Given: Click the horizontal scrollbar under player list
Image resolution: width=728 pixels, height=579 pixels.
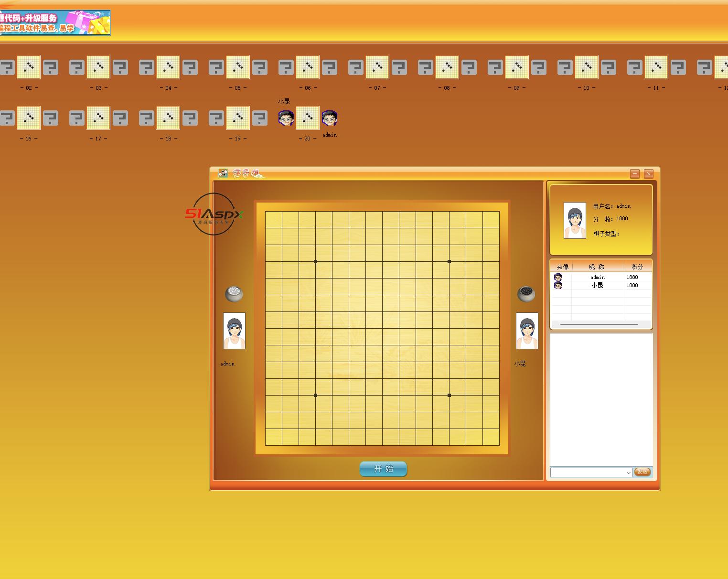Looking at the screenshot, I should pos(599,324).
